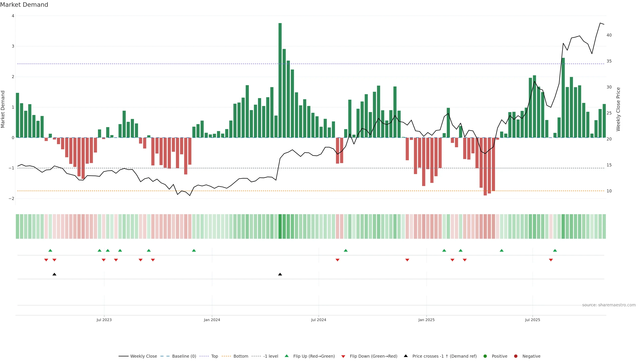Click the Positive green circle legend icon
This screenshot has width=644, height=362.
(485, 356)
